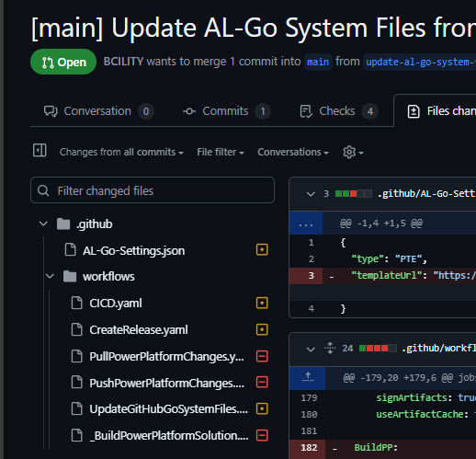Click the diffstat bar showing 24 changes
Screen dimensions: 476x459
378,349
